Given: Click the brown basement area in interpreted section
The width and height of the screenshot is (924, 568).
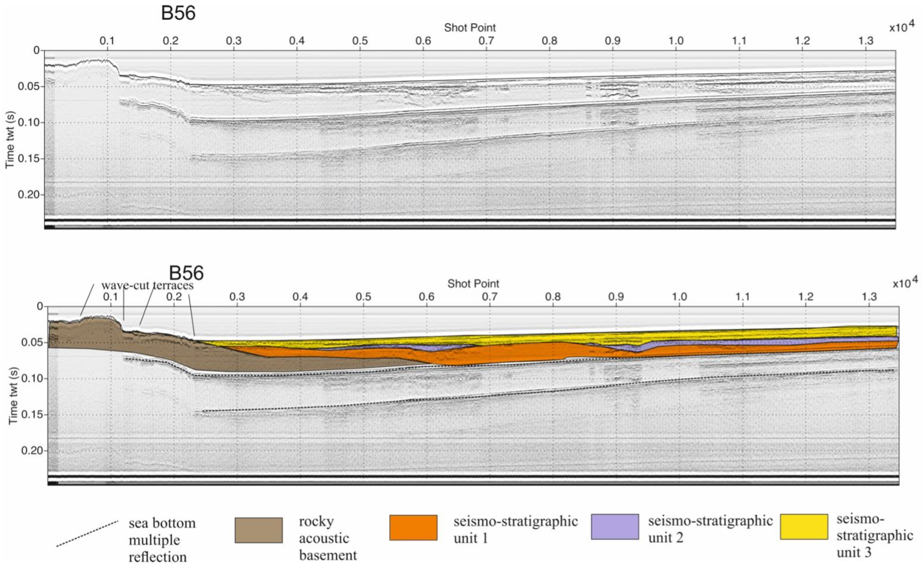Looking at the screenshot, I should tap(158, 347).
